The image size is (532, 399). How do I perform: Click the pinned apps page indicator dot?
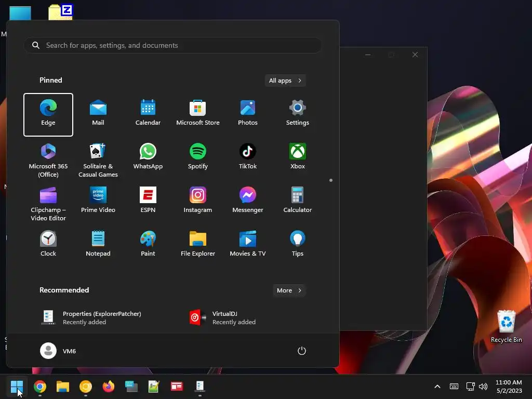[x=331, y=180]
